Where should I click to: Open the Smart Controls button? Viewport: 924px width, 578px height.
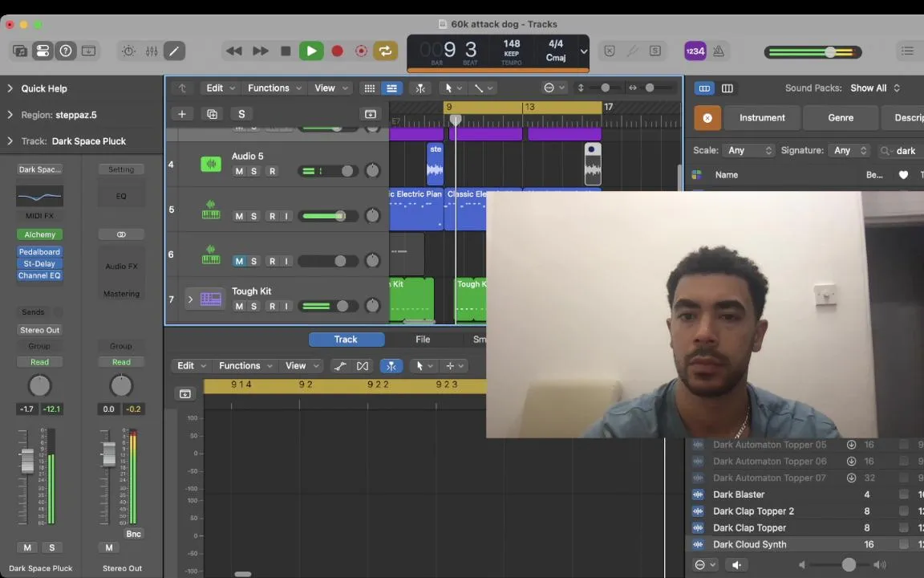[x=88, y=51]
